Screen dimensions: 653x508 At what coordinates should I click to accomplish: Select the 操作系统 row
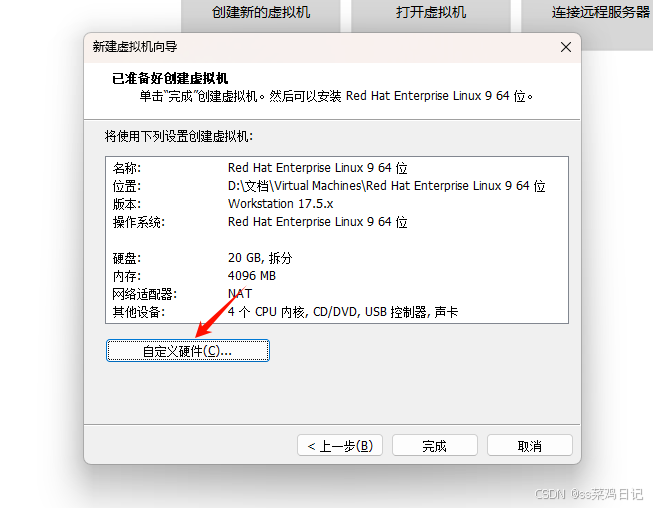click(336, 222)
